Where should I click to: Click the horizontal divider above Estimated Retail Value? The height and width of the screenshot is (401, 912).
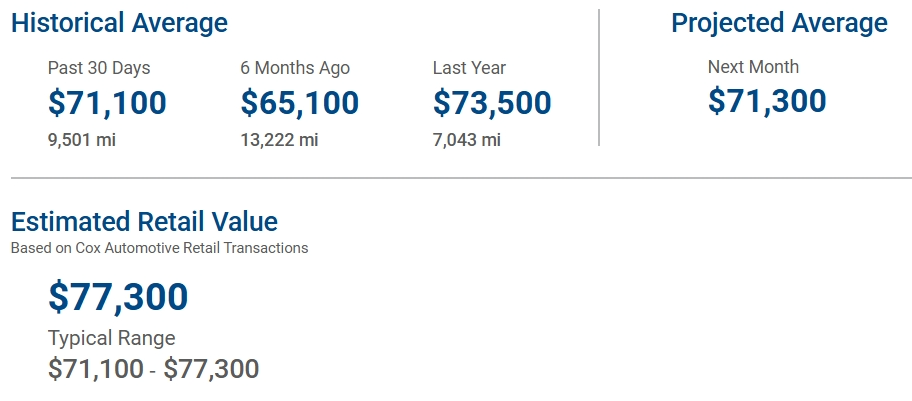click(460, 179)
